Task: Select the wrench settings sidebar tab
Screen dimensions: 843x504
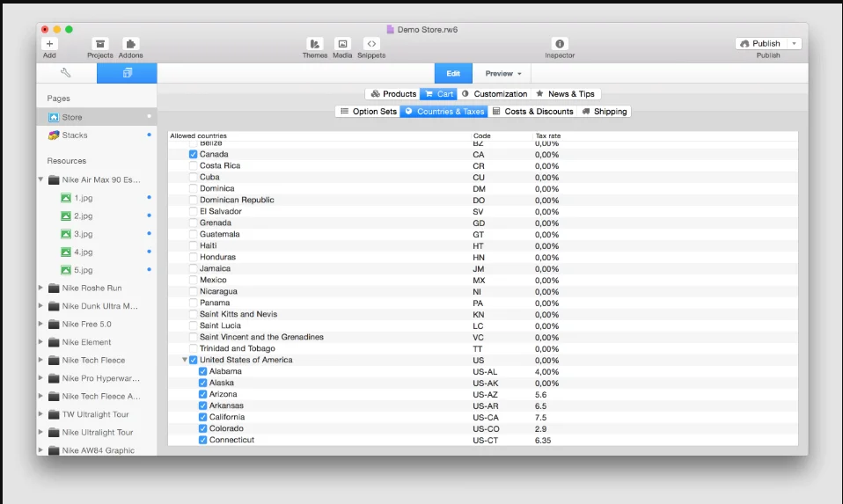Action: click(66, 73)
